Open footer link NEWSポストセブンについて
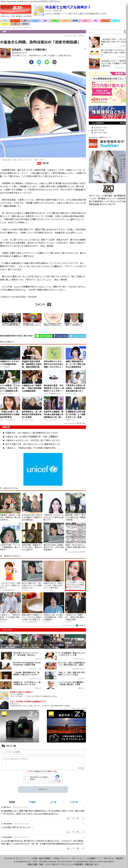 click(17, 858)
